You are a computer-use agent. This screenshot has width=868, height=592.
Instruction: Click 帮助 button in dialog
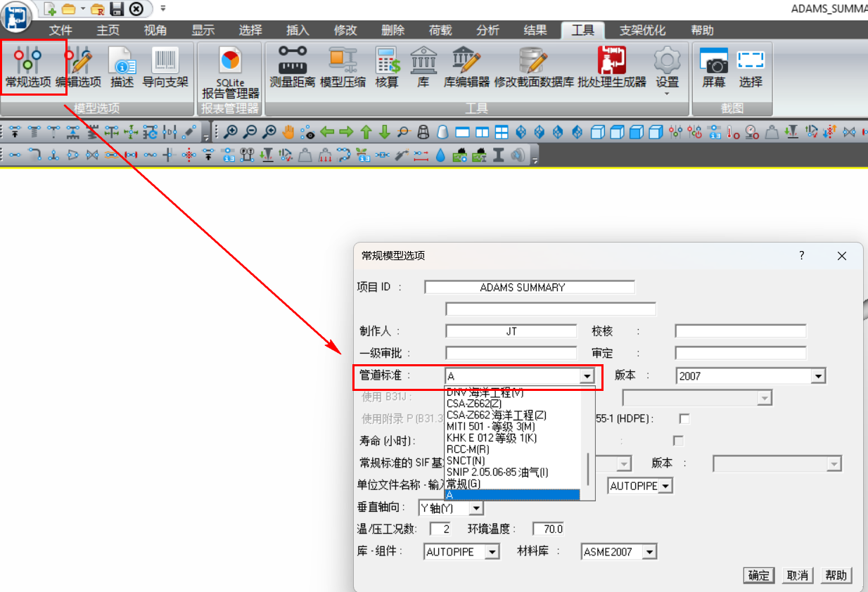pyautogui.click(x=836, y=575)
